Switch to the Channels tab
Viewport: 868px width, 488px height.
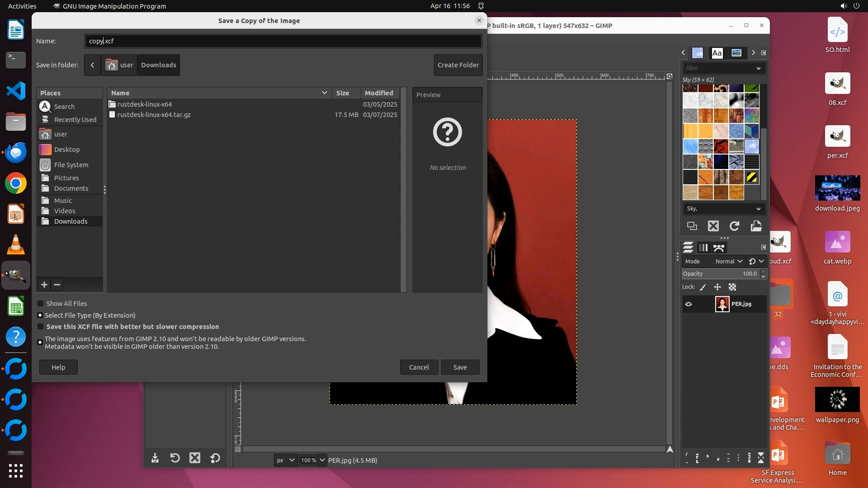point(703,248)
